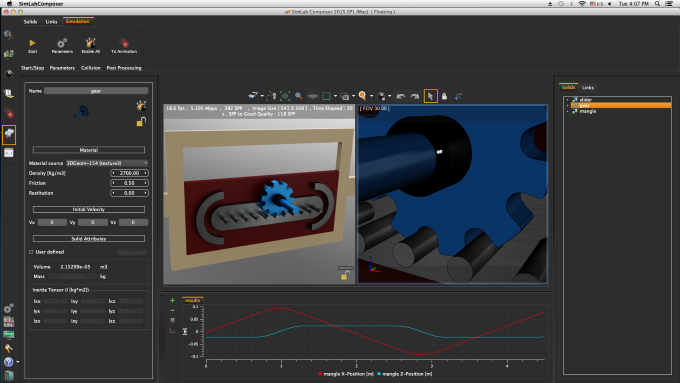Switch to the Links tab in ribbon
Image resolution: width=680 pixels, height=383 pixels.
click(51, 22)
